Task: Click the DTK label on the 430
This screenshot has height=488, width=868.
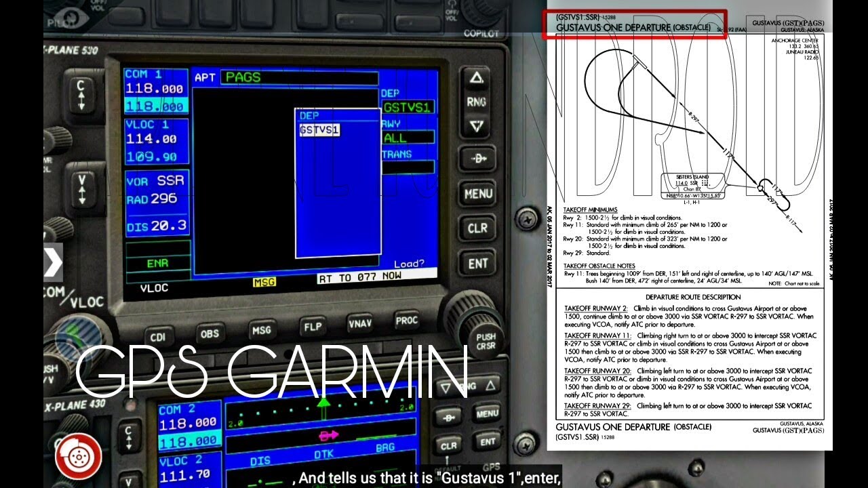Action: pos(323,455)
